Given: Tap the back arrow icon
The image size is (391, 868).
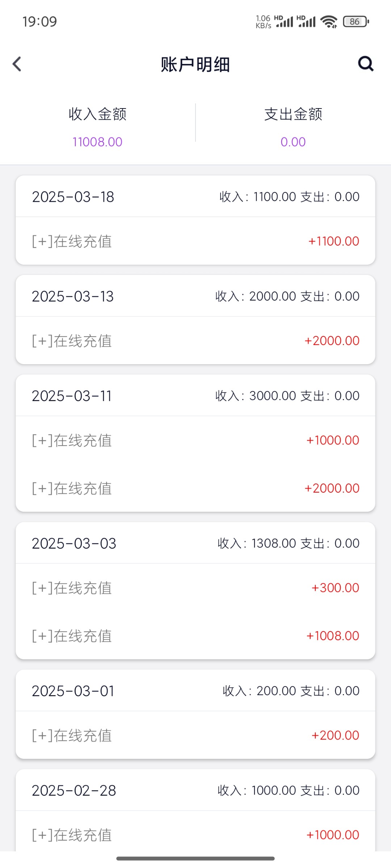Looking at the screenshot, I should 17,64.
